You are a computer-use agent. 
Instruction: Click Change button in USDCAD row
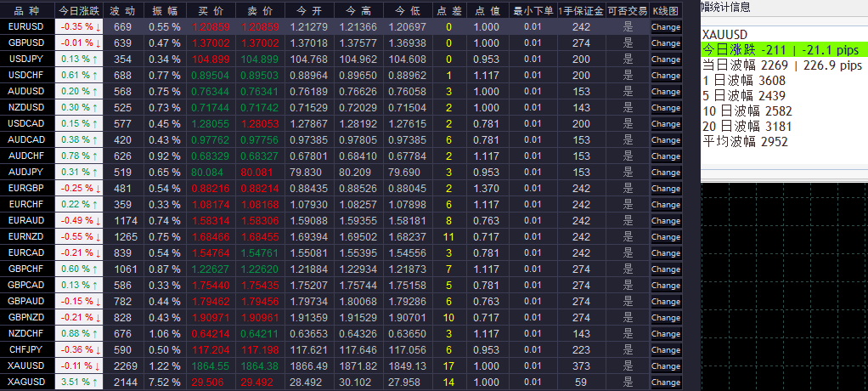(666, 124)
